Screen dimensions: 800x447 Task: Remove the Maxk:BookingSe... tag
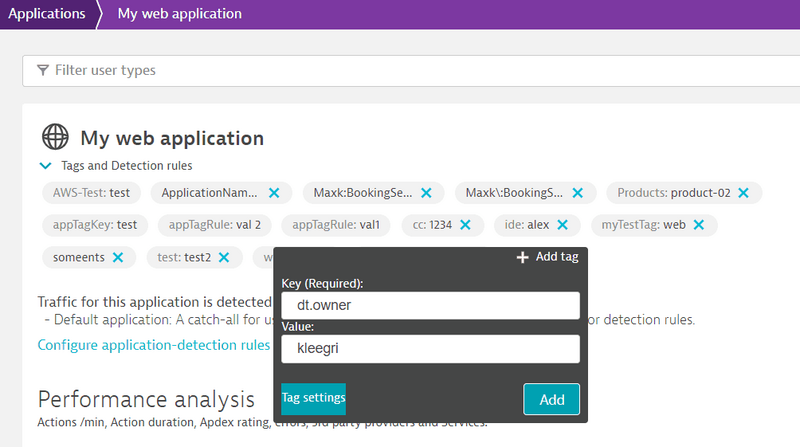[426, 192]
